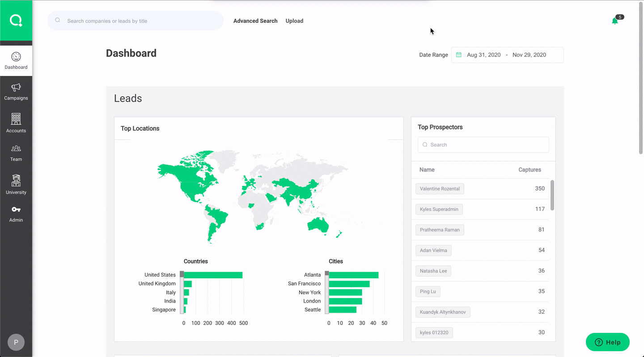Viewport: 644px width, 357px height.
Task: Click the Countries chart scroll handle
Action: click(x=182, y=274)
